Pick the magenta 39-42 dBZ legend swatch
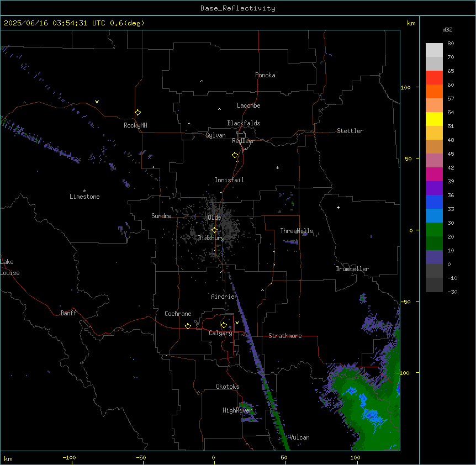 click(x=434, y=174)
